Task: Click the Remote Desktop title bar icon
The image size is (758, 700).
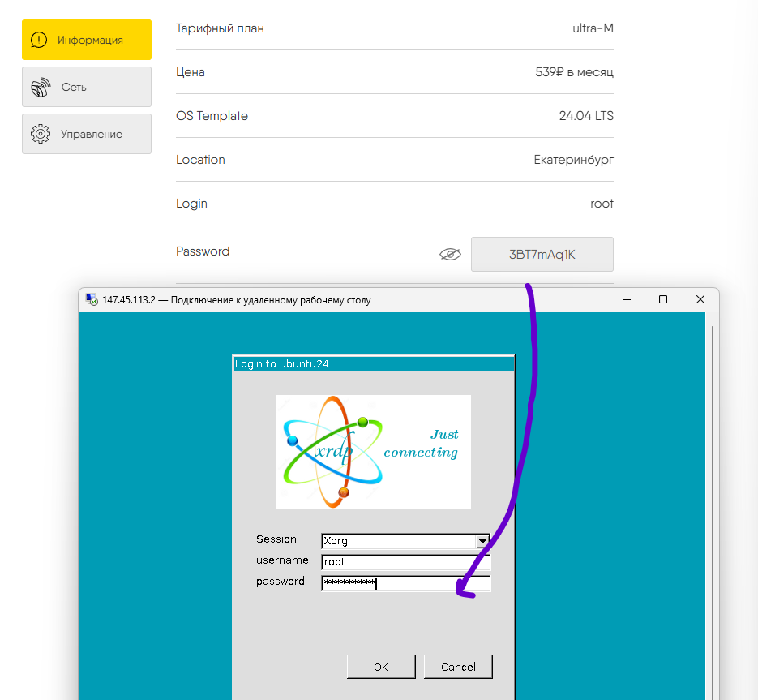Action: (92, 300)
